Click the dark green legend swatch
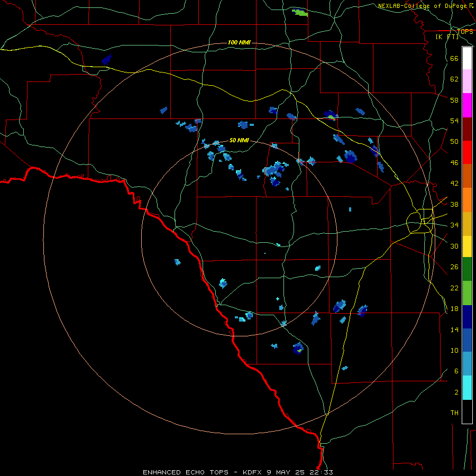The width and height of the screenshot is (476, 476). [x=467, y=269]
